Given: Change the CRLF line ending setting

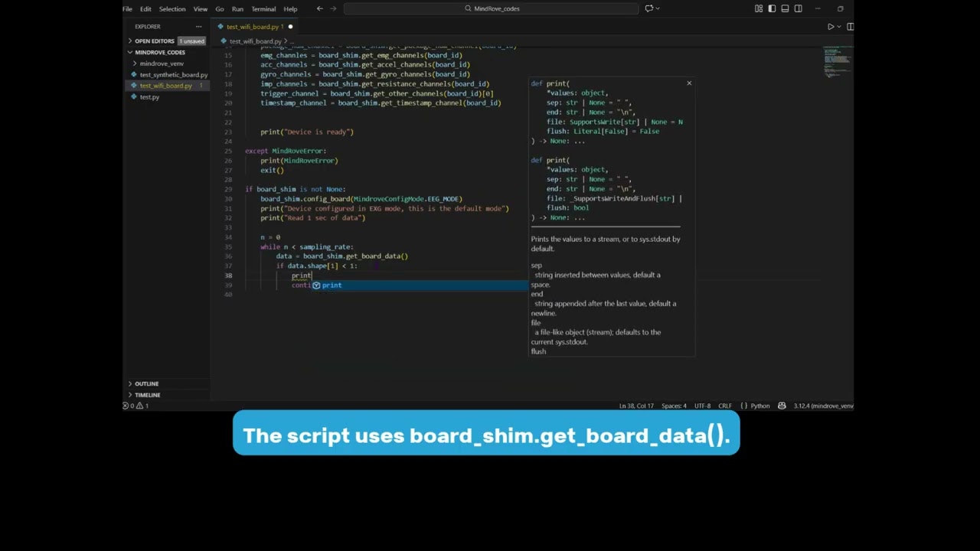Looking at the screenshot, I should point(725,406).
